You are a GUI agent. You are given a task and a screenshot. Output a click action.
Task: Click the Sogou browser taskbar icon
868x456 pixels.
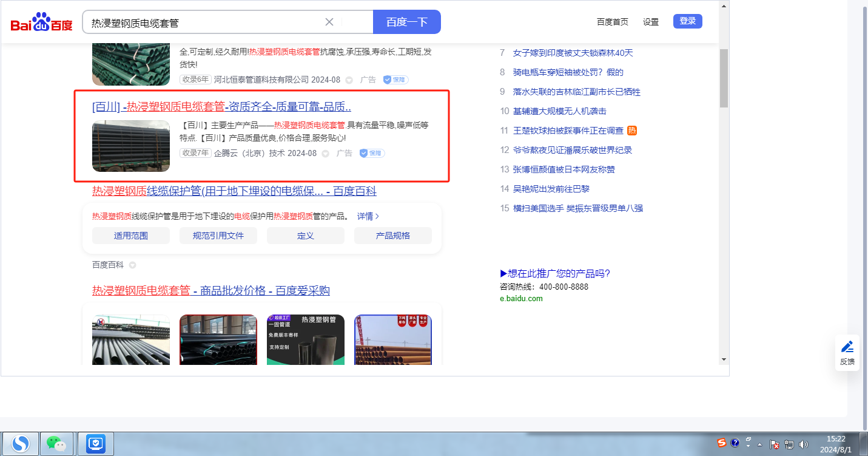21,444
